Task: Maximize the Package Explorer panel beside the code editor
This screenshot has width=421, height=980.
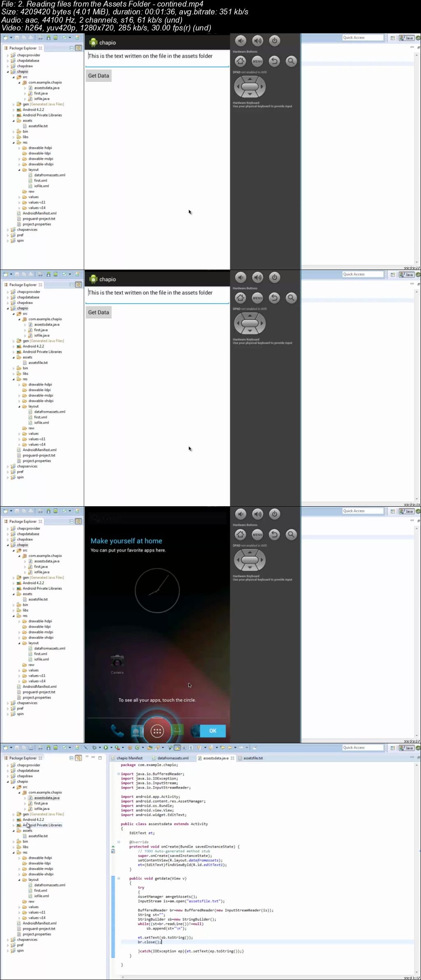Action: point(100,757)
